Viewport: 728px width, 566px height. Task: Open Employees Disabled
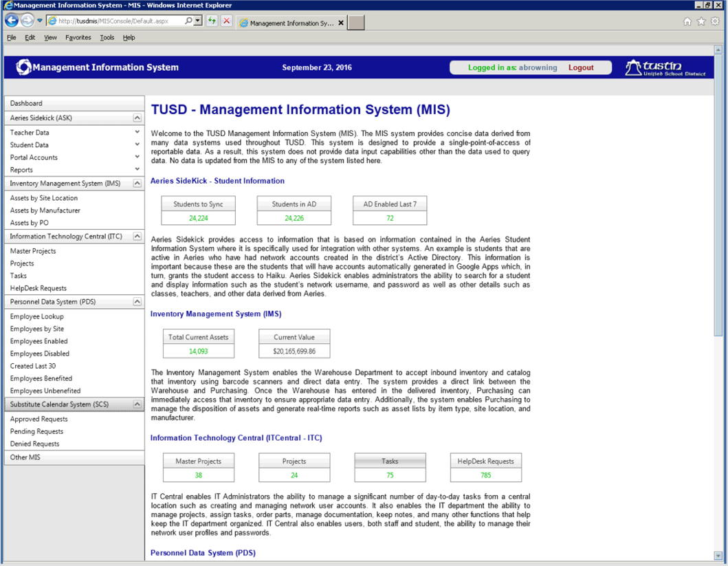39,353
